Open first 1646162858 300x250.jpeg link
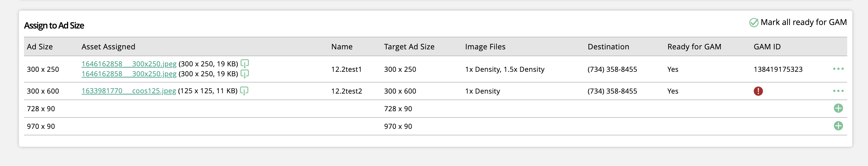Viewport: 868px width, 166px height. (129, 64)
